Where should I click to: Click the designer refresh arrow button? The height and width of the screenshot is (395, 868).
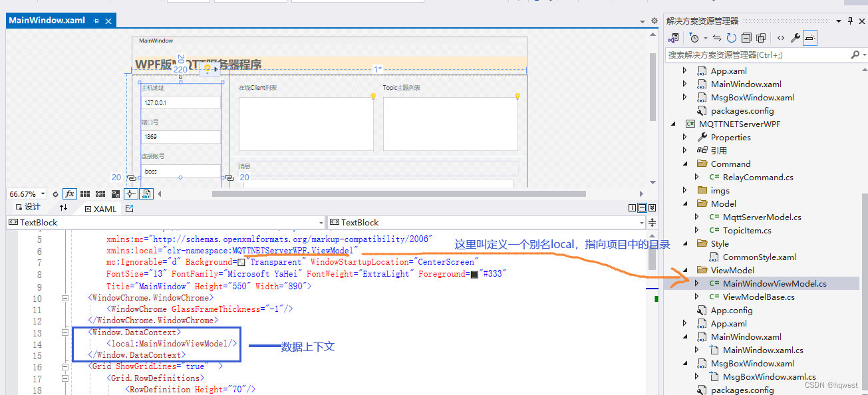(x=56, y=194)
